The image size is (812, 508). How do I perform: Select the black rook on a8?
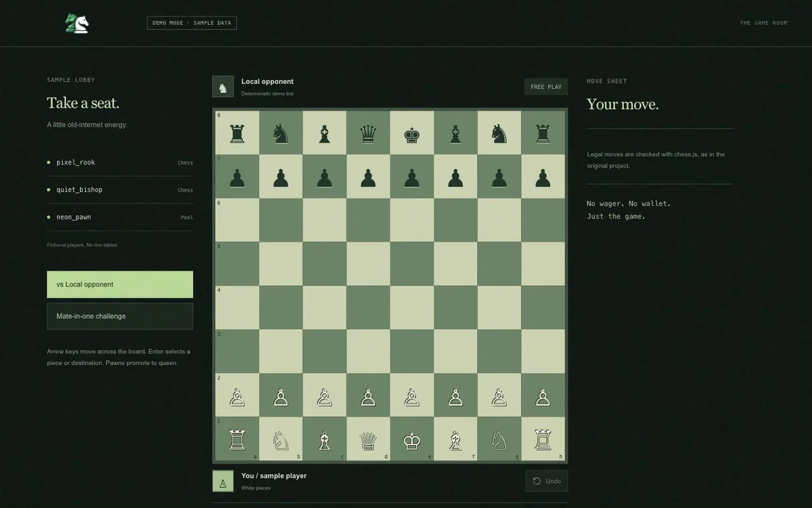237,133
